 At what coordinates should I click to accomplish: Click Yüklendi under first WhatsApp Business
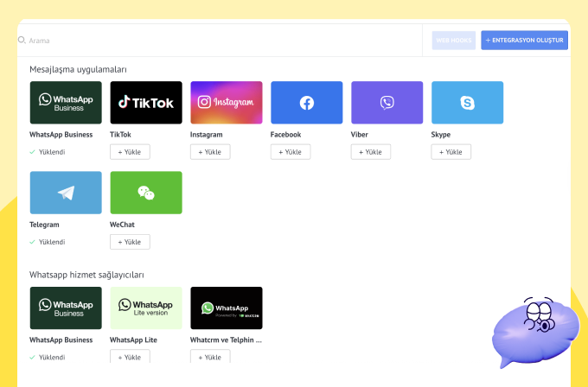(48, 152)
